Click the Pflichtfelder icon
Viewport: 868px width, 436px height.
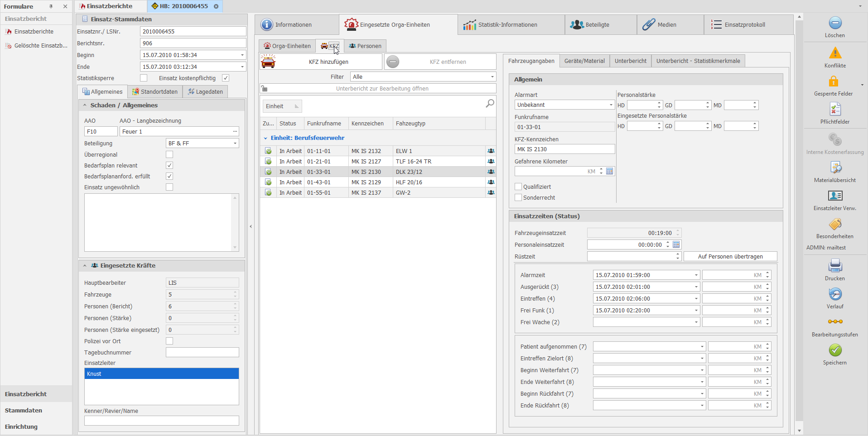tap(835, 110)
